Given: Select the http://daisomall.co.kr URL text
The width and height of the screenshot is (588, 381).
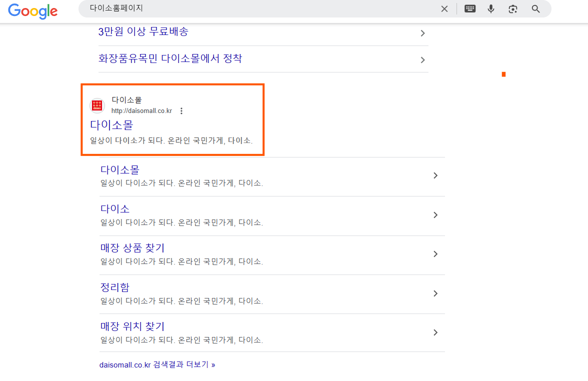Looking at the screenshot, I should (x=142, y=111).
